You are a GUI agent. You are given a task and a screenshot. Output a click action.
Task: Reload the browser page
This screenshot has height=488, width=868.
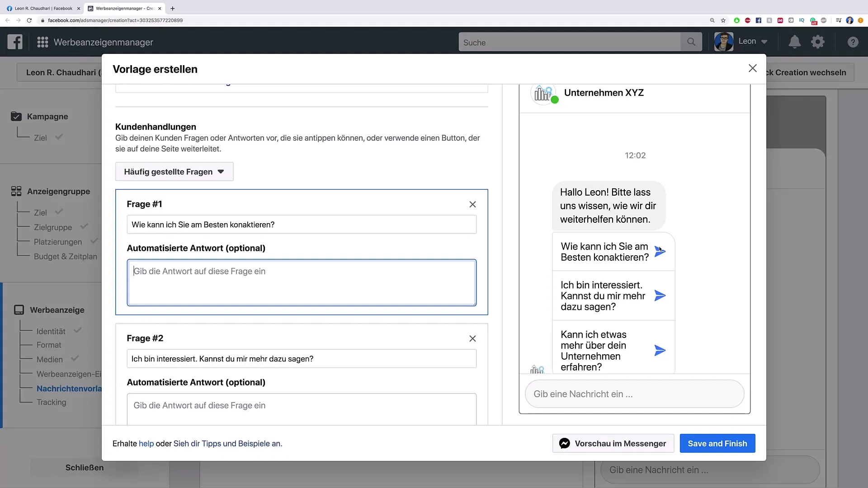(x=29, y=20)
